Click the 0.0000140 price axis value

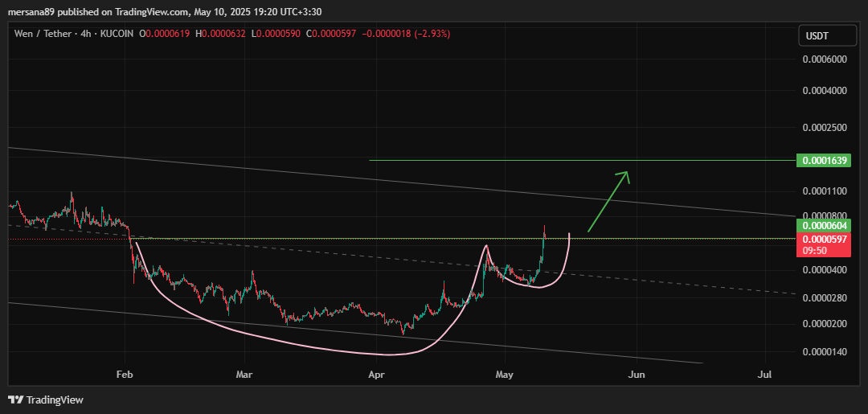825,352
